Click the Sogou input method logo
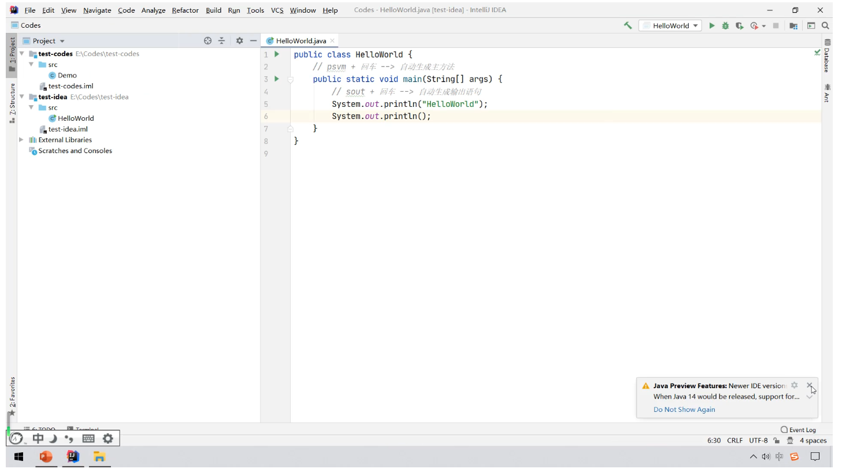The height and width of the screenshot is (476, 868). pos(16,438)
